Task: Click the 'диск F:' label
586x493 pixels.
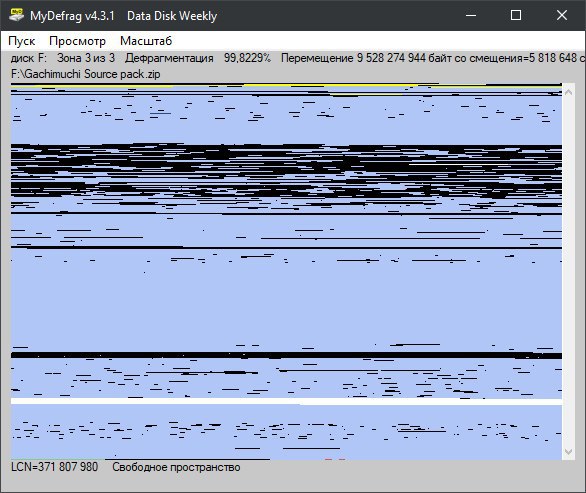Action: coord(29,58)
